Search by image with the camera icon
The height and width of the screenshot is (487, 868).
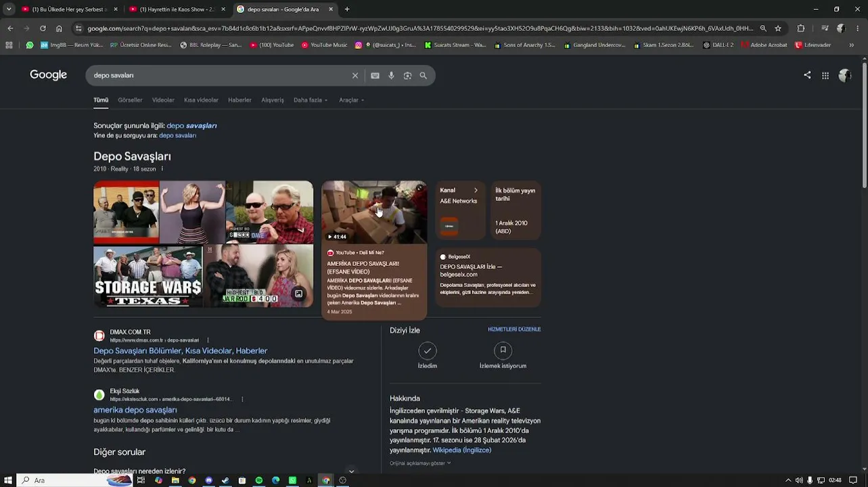pos(407,76)
